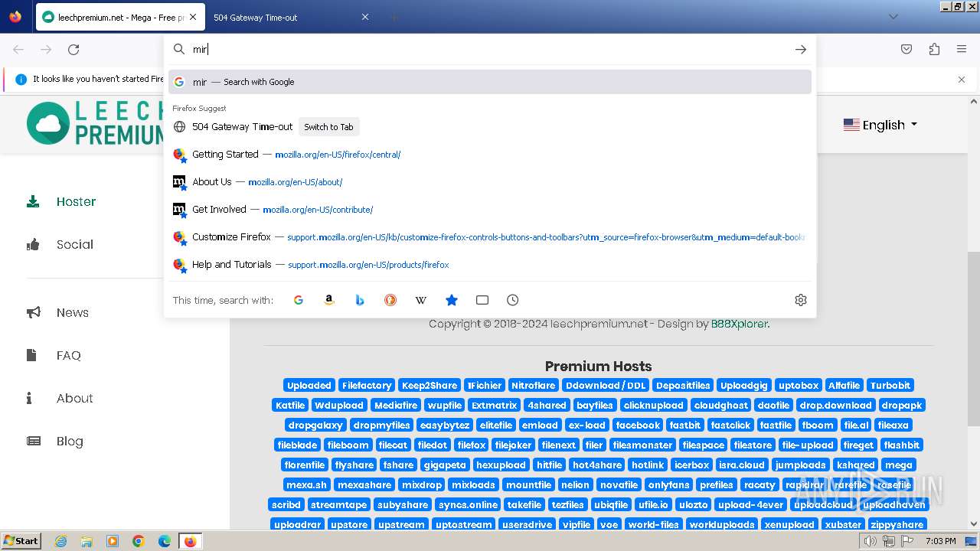Open Social in the sidebar

click(74, 245)
